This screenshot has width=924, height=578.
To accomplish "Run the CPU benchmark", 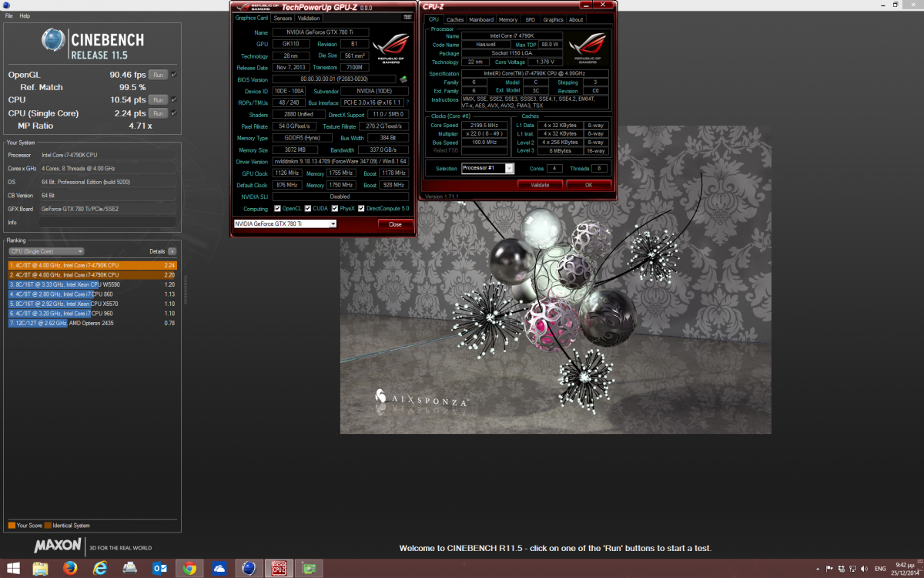I will (158, 100).
